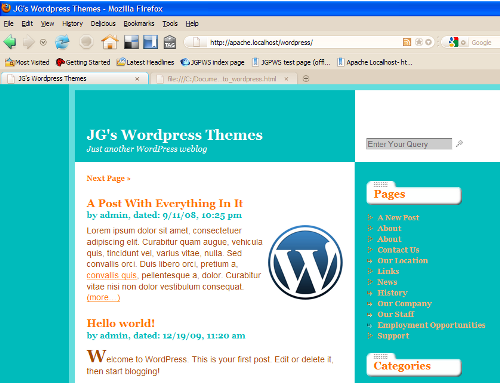Click the Firefox icon in title bar
The image size is (500, 383).
tap(6, 8)
